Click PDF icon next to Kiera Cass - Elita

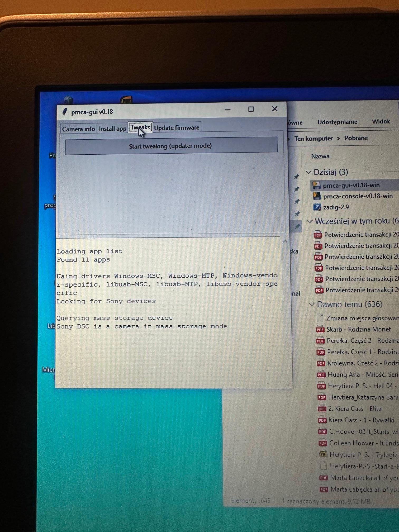[x=322, y=409]
